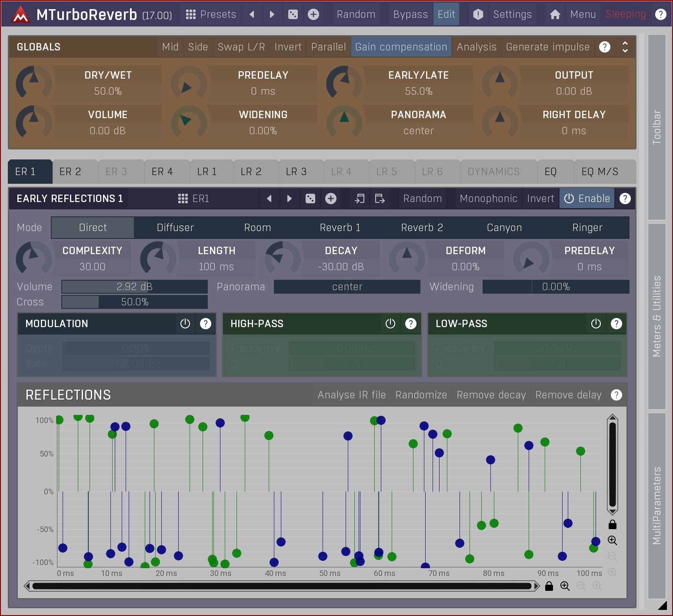Viewport: 673px width, 616px height.
Task: Click the Cross slider bar
Action: tap(135, 302)
